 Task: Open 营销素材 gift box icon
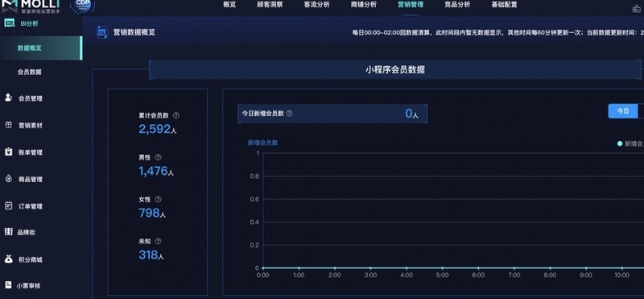point(8,125)
